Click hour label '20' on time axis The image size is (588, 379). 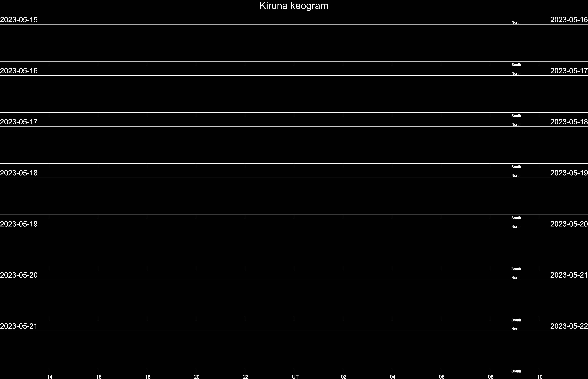(197, 377)
